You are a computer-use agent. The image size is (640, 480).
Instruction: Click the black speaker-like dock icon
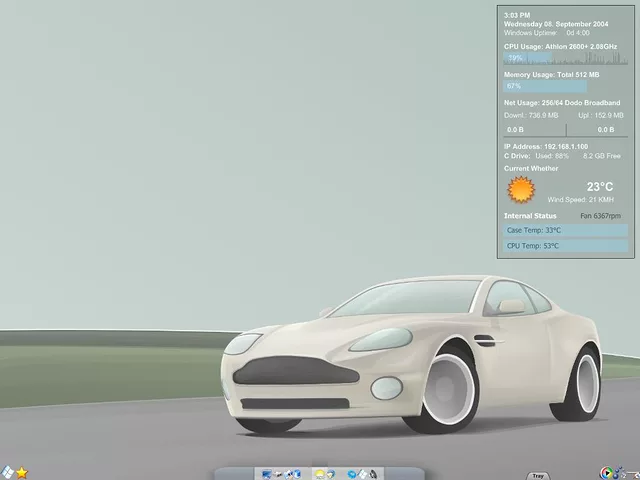[373, 474]
